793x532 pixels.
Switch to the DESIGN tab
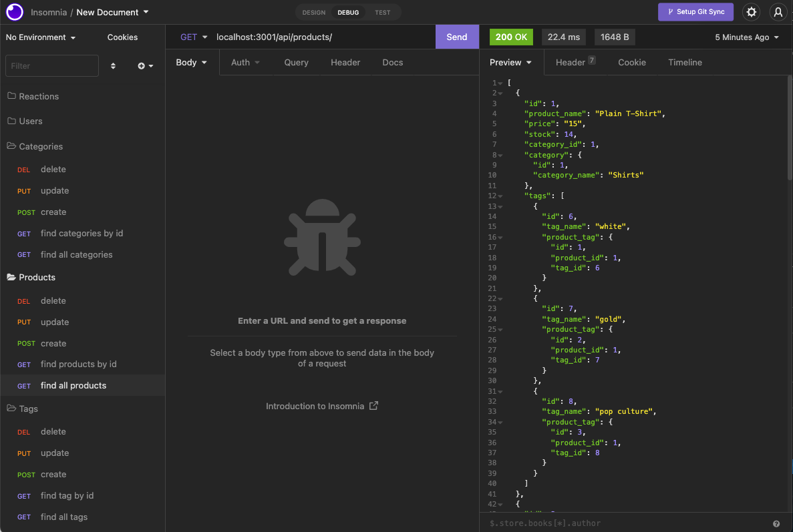313,12
